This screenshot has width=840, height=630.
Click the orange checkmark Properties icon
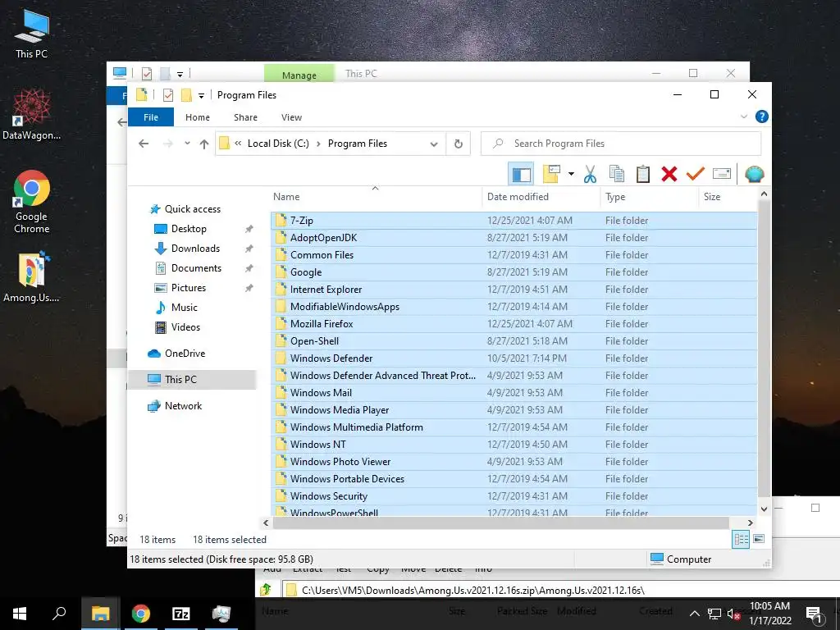(696, 174)
